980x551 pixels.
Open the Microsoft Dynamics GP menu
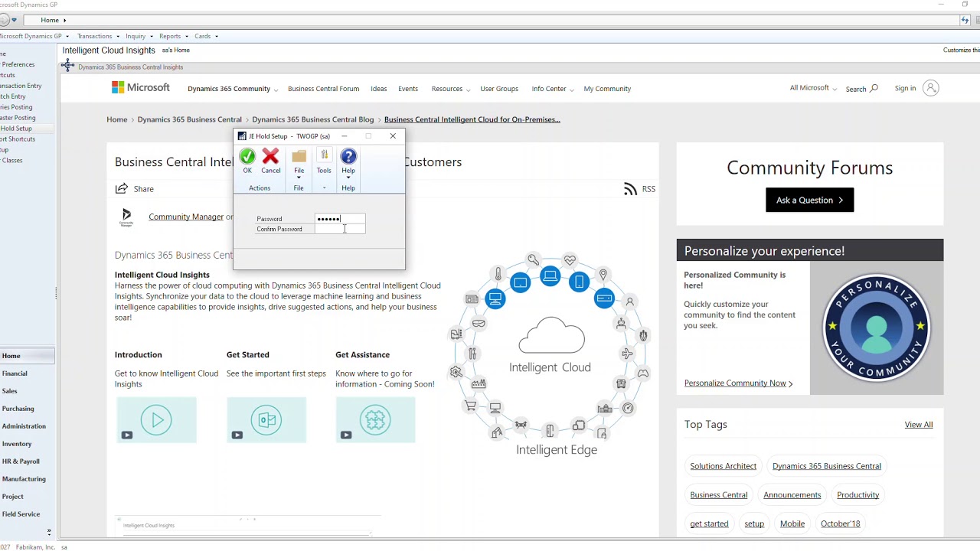tap(33, 36)
